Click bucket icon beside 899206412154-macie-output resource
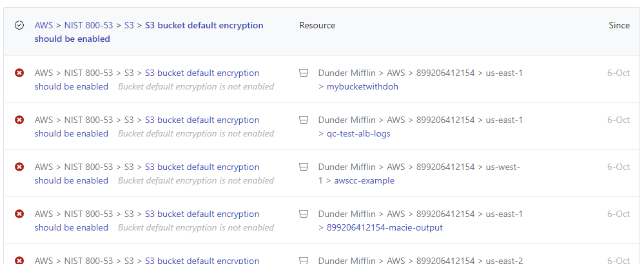644x264 pixels. coord(303,214)
